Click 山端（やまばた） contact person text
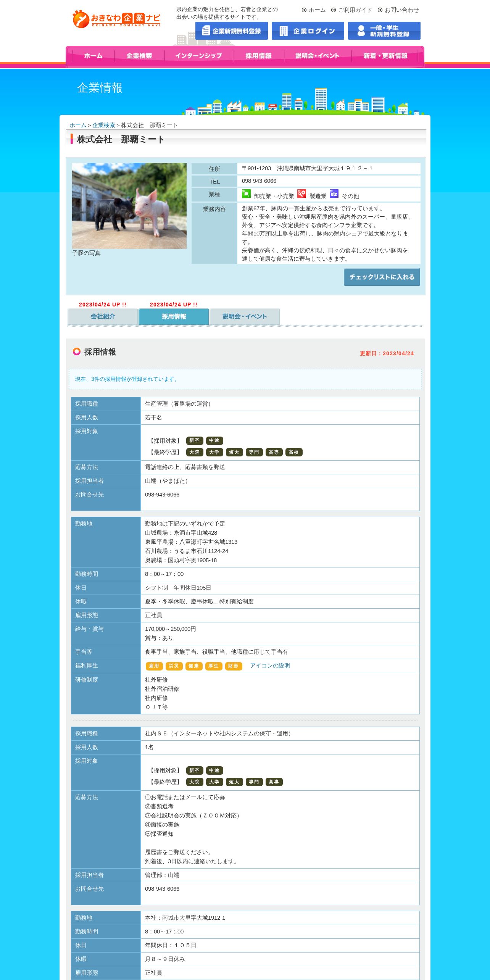 (x=168, y=481)
